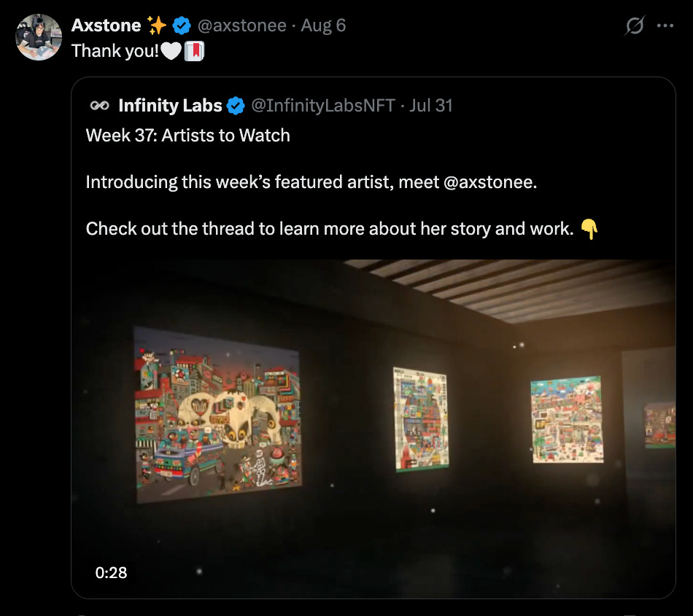Open Axstone's profile avatar
This screenshot has height=616, width=693.
tap(39, 37)
